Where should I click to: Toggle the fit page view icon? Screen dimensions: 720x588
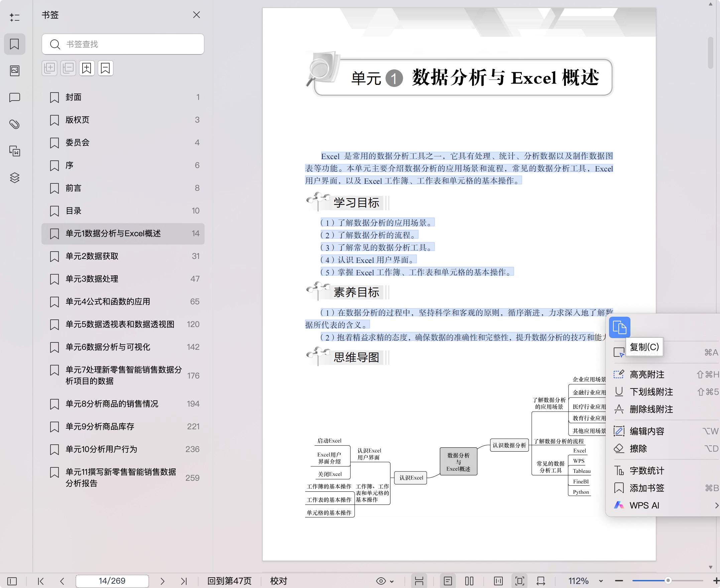click(520, 581)
